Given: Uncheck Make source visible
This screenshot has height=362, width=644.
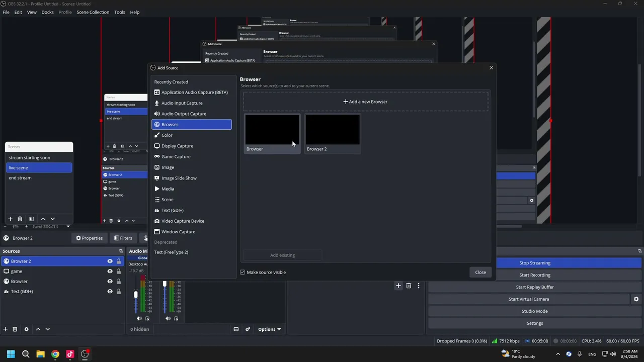Looking at the screenshot, I should click(x=243, y=273).
